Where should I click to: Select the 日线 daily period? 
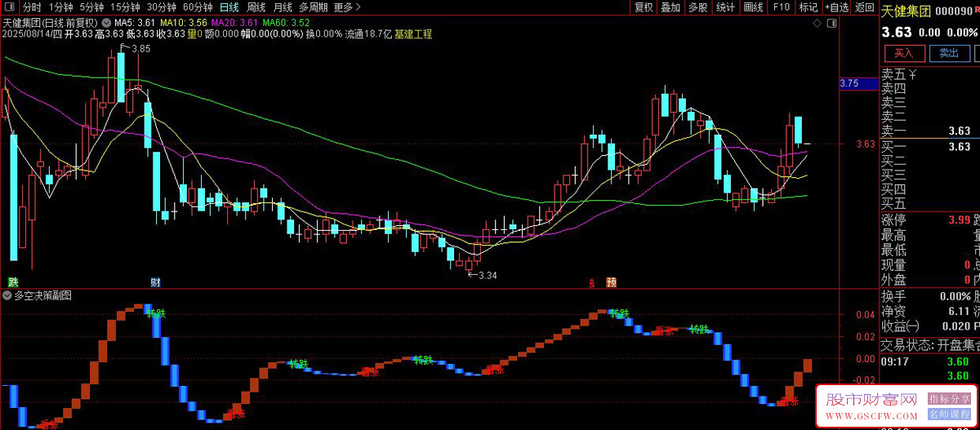pos(230,7)
